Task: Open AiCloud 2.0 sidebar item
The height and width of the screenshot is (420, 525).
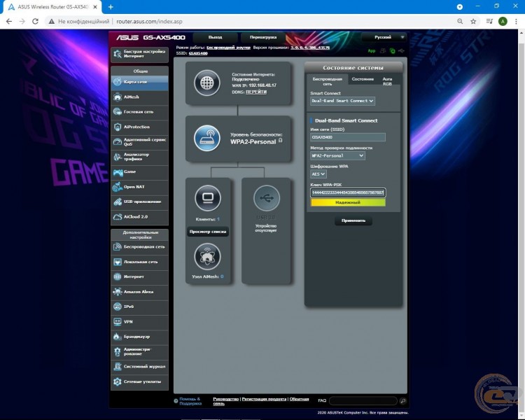Action: [x=139, y=217]
